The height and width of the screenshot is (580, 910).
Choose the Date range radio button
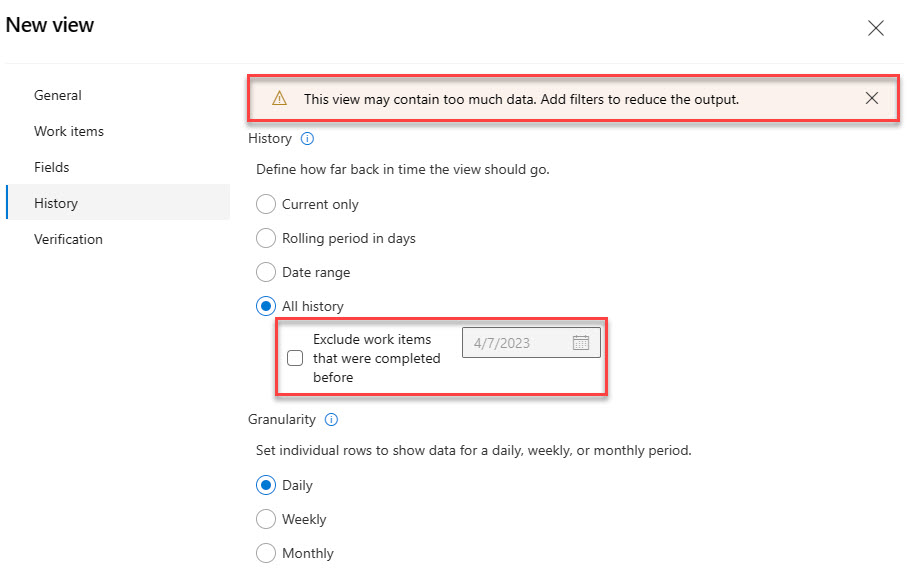[x=266, y=272]
